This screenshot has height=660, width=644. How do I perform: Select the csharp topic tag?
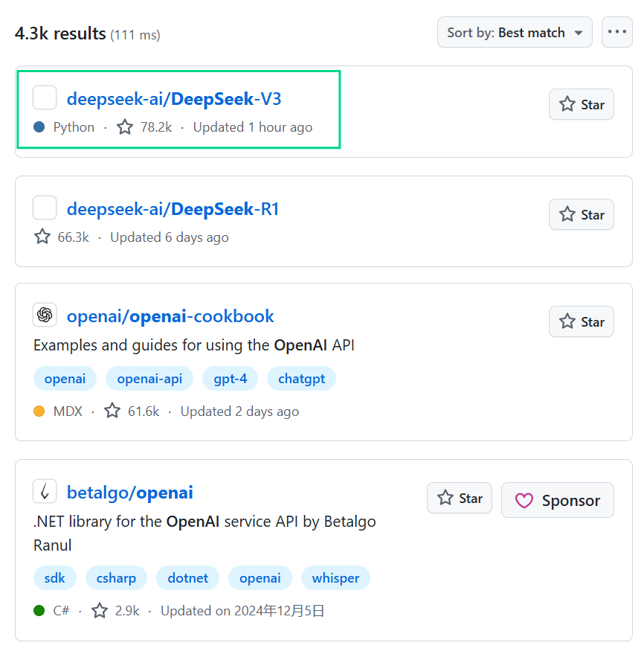coord(116,578)
